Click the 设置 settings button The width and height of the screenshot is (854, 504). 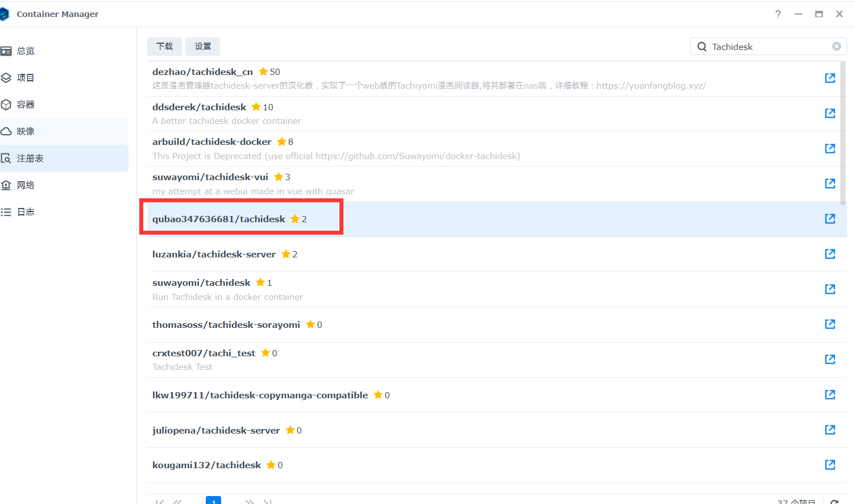click(x=202, y=47)
